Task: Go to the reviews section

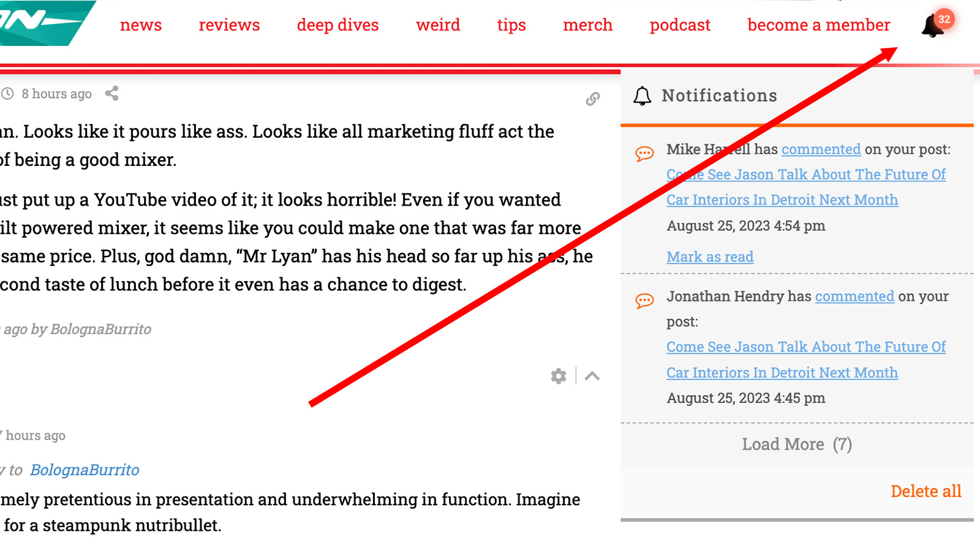Action: (229, 25)
